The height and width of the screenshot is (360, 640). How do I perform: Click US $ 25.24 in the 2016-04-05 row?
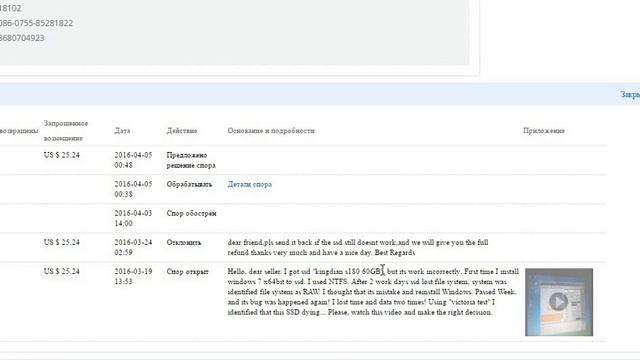(x=62, y=155)
